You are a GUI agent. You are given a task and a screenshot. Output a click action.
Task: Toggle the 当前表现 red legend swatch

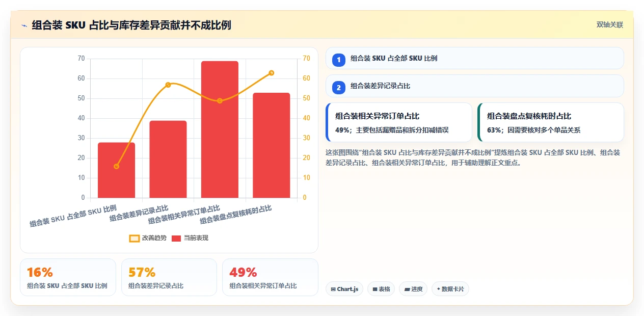[176, 238]
